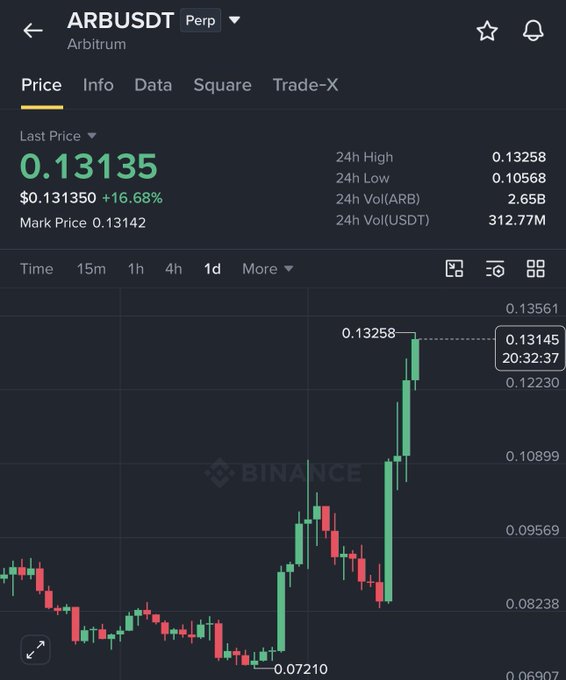Screen dimensions: 566x680
Task: Tap the 0.08238 price axis label
Action: click(532, 604)
